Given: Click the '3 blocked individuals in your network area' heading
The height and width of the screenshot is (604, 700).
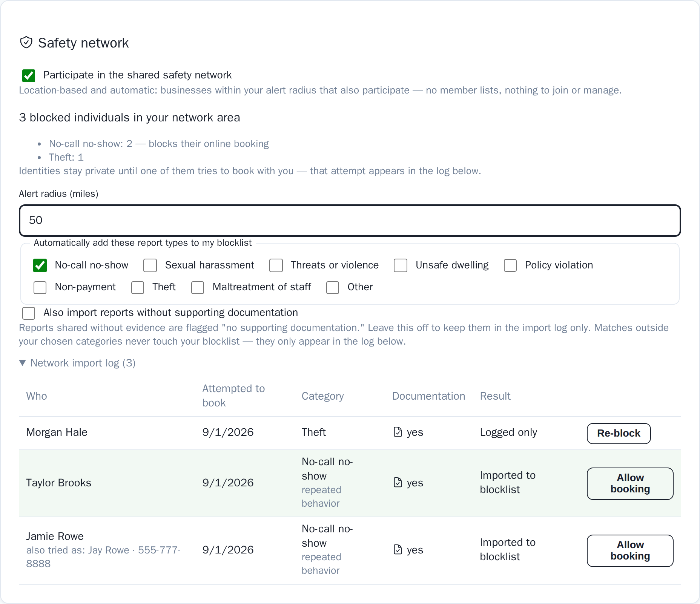Looking at the screenshot, I should click(x=129, y=118).
